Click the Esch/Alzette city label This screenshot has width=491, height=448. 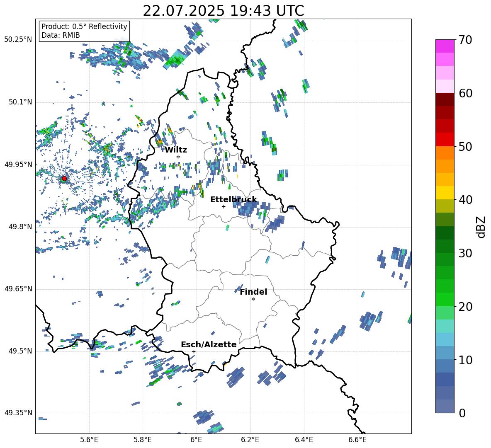tap(209, 345)
